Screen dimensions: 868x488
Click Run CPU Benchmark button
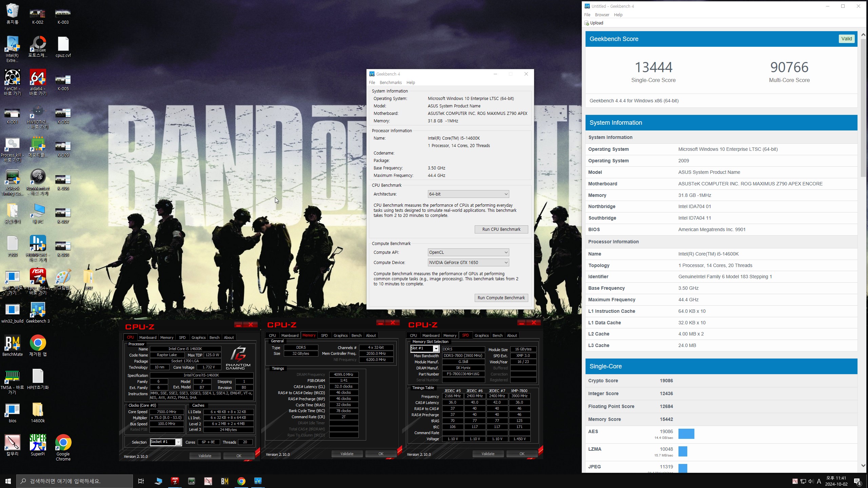(501, 229)
